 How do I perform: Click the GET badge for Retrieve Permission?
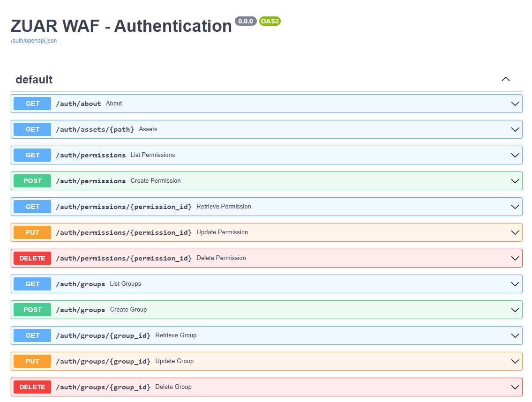click(32, 207)
